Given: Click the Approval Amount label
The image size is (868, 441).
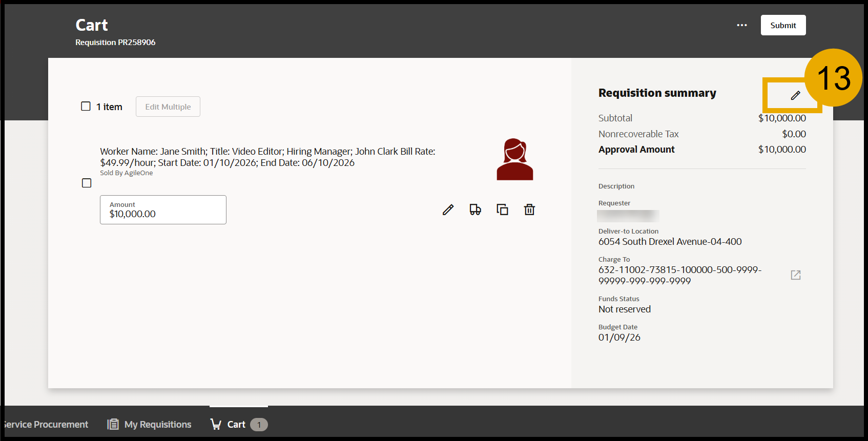Looking at the screenshot, I should tap(636, 149).
